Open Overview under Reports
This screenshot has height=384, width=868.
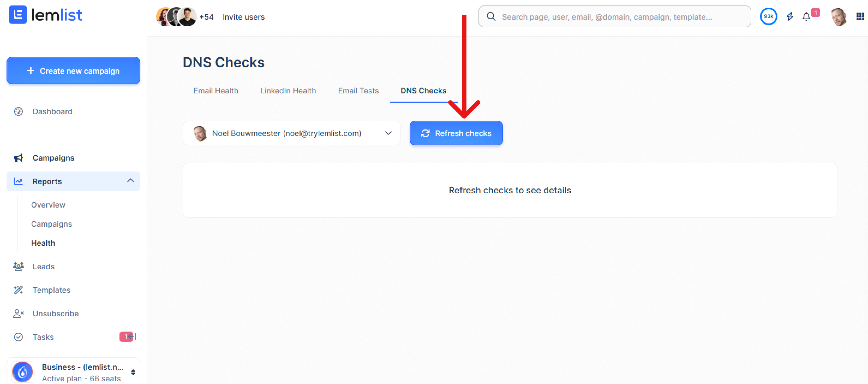click(x=48, y=205)
